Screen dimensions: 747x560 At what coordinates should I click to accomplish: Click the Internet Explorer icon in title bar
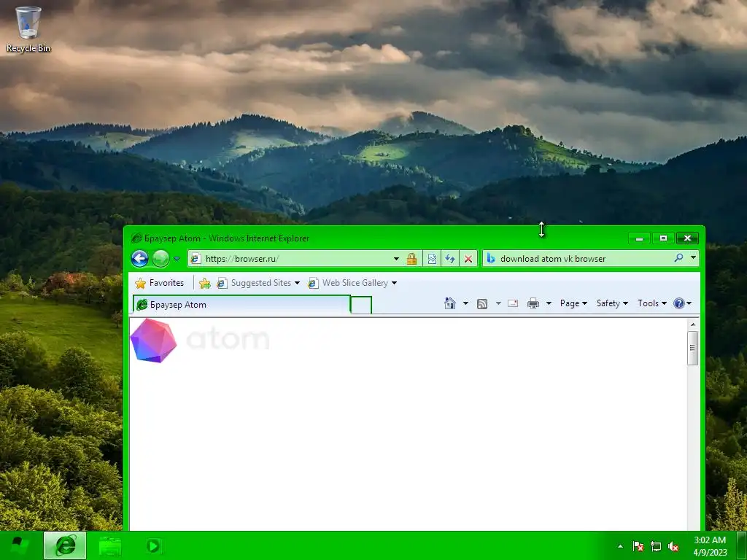pos(136,238)
